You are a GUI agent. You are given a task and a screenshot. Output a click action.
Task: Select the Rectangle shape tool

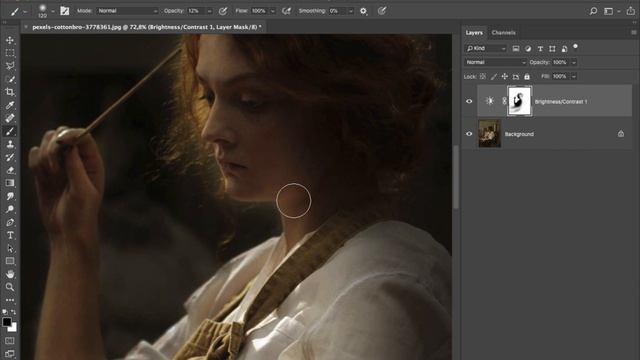pos(10,261)
